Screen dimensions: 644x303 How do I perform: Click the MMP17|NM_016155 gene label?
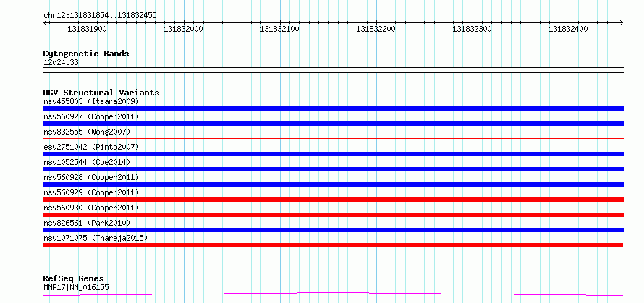[x=76, y=287]
